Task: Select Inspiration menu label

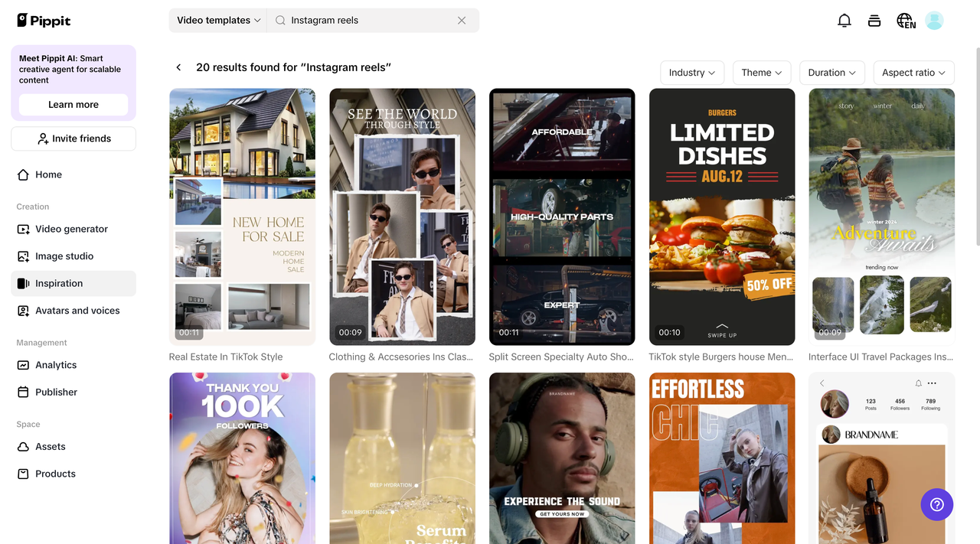Action: coord(59,283)
